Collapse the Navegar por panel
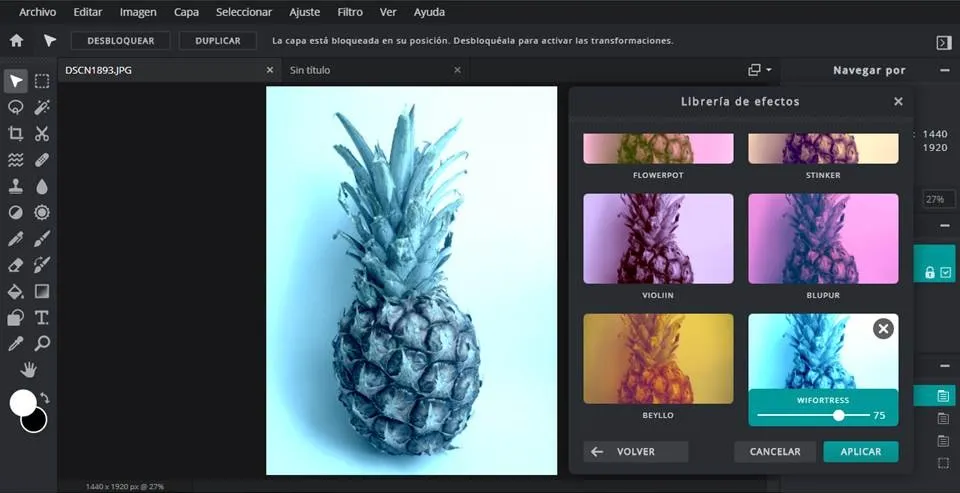Image resolution: width=960 pixels, height=493 pixels. (x=944, y=70)
